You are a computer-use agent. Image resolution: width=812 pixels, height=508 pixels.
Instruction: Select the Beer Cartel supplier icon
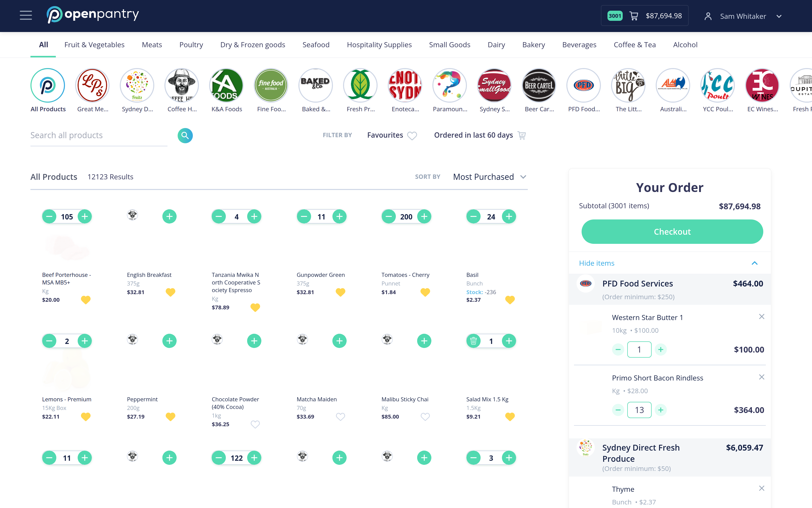point(539,85)
